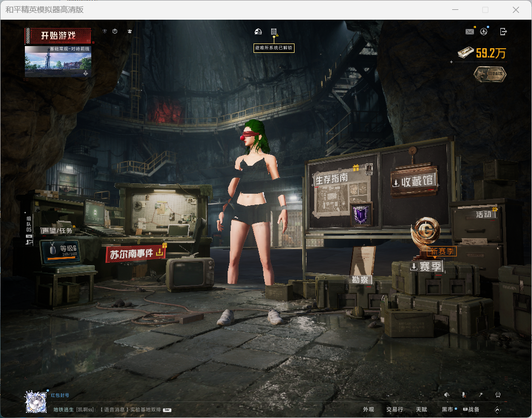The height and width of the screenshot is (418, 532).
Task: Open the 活动 events drawer
Action: pyautogui.click(x=483, y=214)
